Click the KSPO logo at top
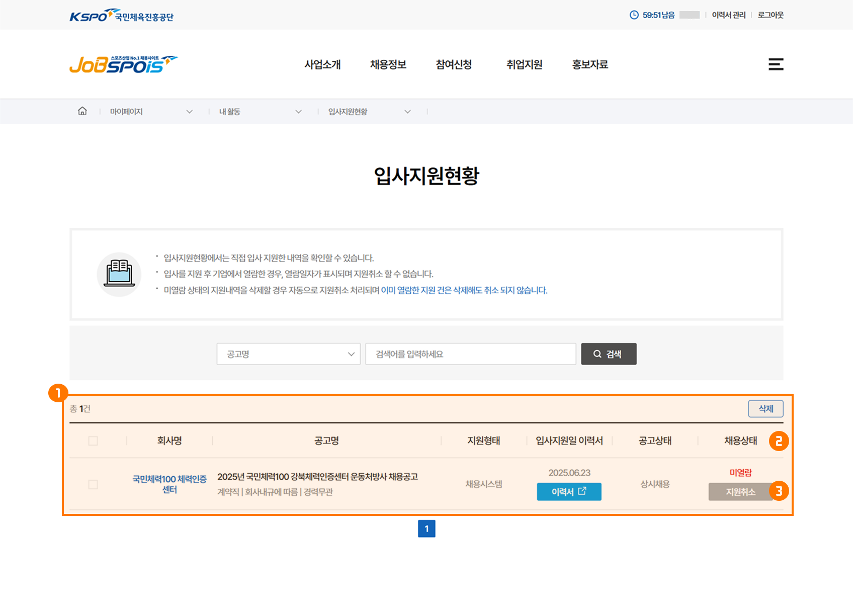The image size is (853, 616). (x=121, y=16)
